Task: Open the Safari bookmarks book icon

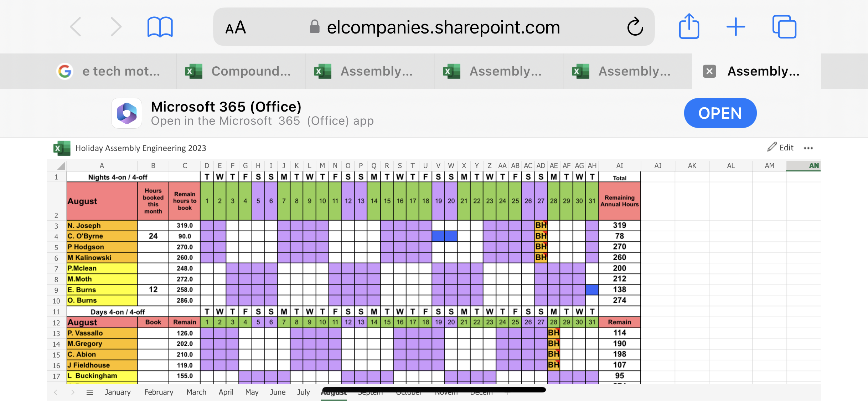Action: click(160, 27)
